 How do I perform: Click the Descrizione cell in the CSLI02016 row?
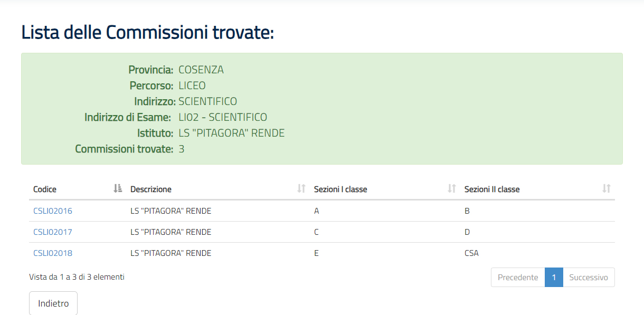pos(171,211)
